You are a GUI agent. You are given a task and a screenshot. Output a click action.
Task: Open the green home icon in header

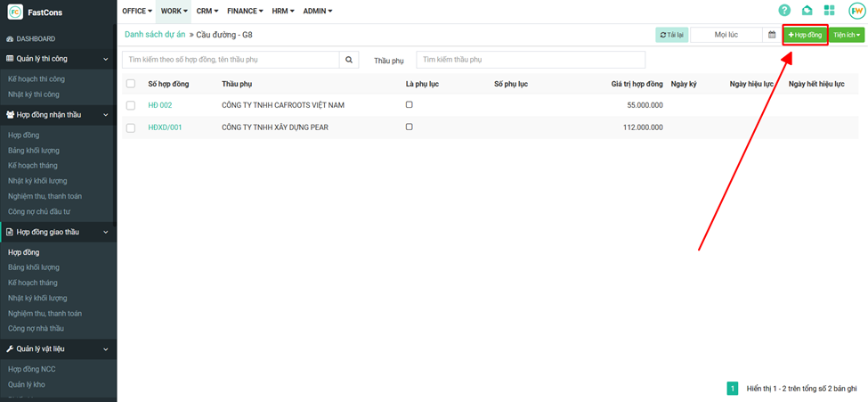807,11
